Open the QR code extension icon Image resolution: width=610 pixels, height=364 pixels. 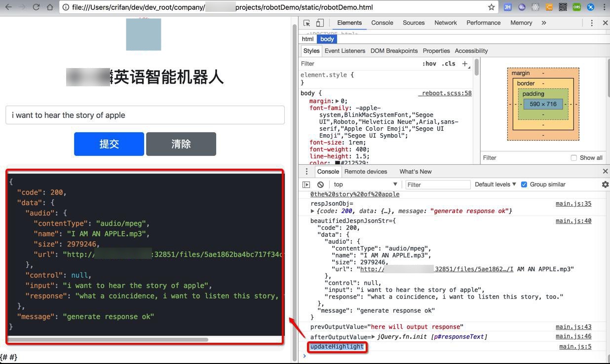[563, 7]
